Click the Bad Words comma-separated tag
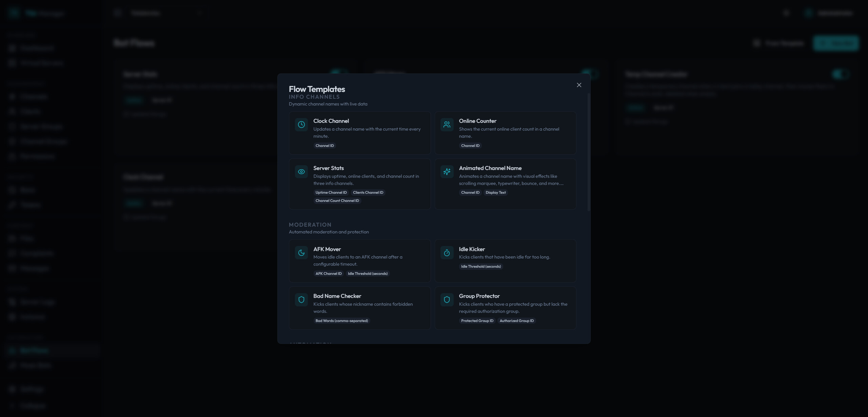 [x=341, y=321]
